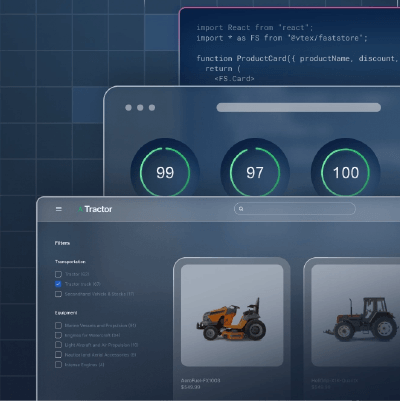
Task: Click the Transportation filter group heading
Action: [x=70, y=262]
